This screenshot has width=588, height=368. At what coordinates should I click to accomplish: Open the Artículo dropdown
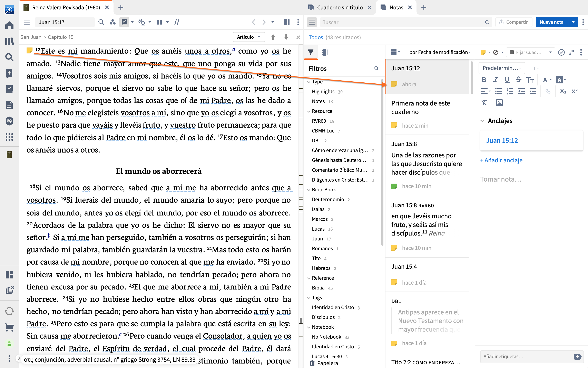click(248, 37)
